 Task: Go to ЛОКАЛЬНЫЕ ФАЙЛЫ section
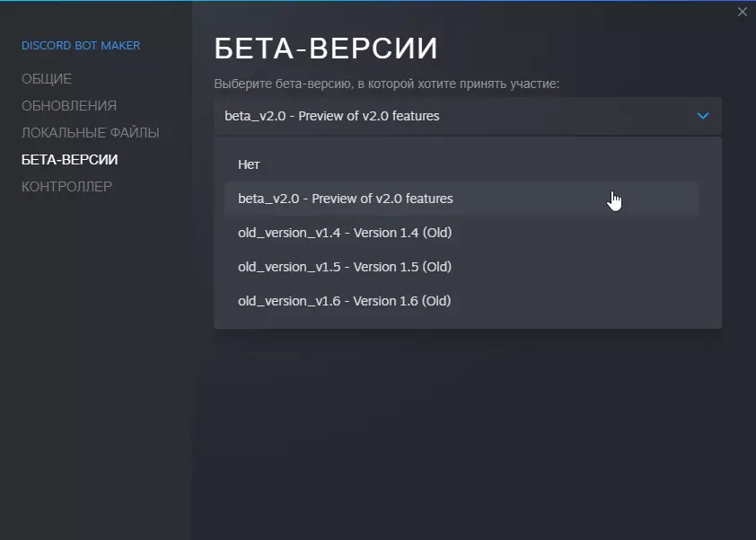tap(91, 133)
